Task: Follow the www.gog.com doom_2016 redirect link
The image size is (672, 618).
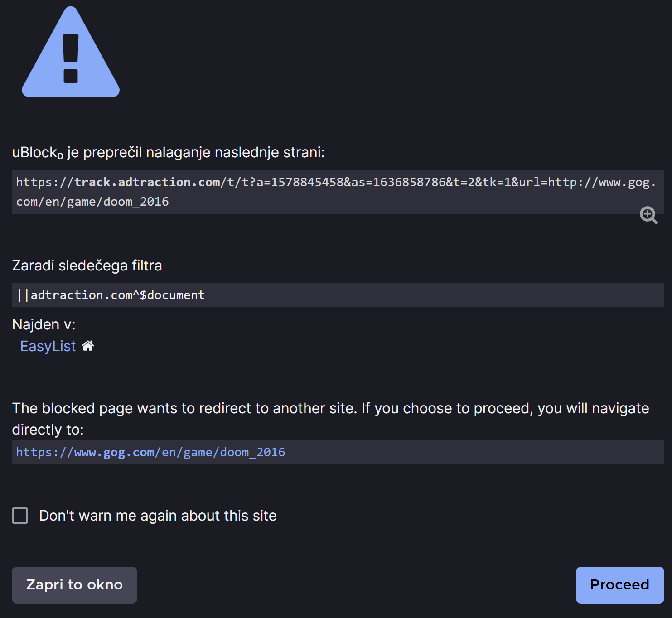Action: 150,452
